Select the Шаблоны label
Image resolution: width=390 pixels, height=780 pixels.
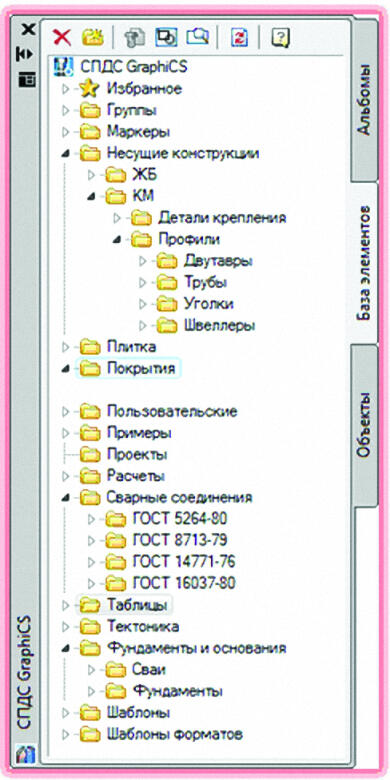(x=139, y=712)
